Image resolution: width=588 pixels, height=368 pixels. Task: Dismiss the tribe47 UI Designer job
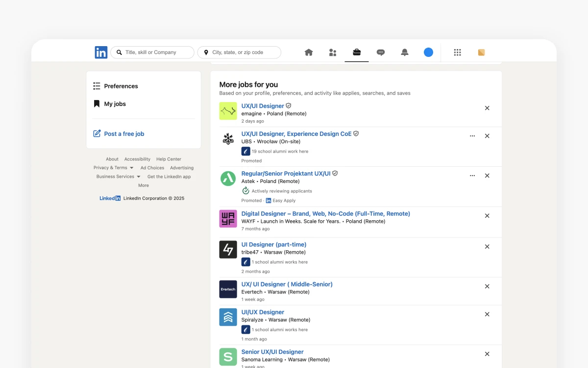click(x=487, y=247)
